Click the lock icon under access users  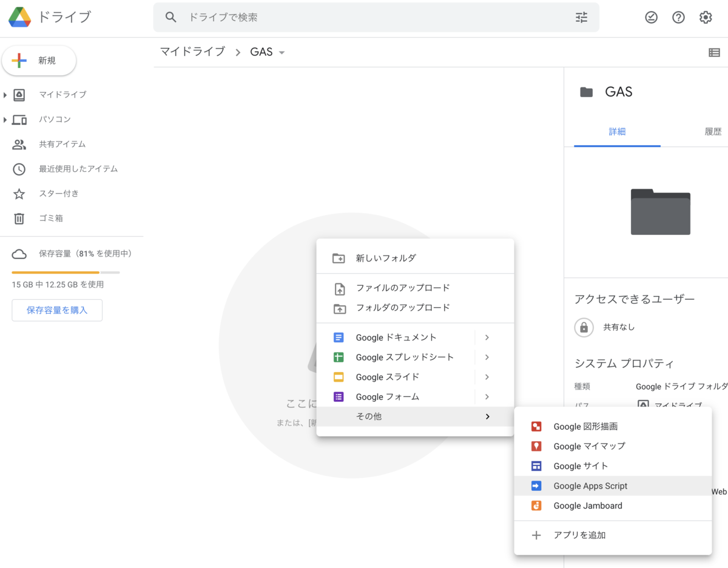click(584, 328)
